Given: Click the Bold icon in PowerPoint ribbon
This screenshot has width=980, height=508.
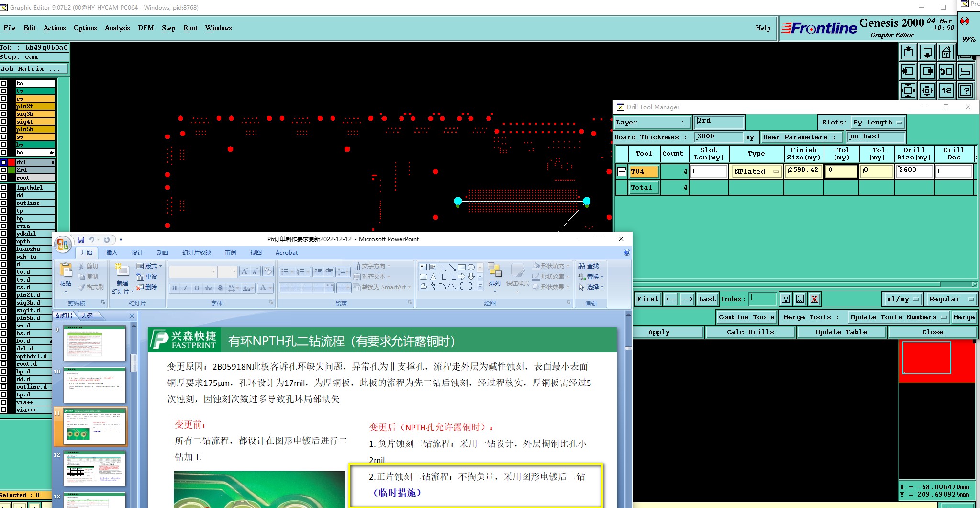Looking at the screenshot, I should point(174,288).
